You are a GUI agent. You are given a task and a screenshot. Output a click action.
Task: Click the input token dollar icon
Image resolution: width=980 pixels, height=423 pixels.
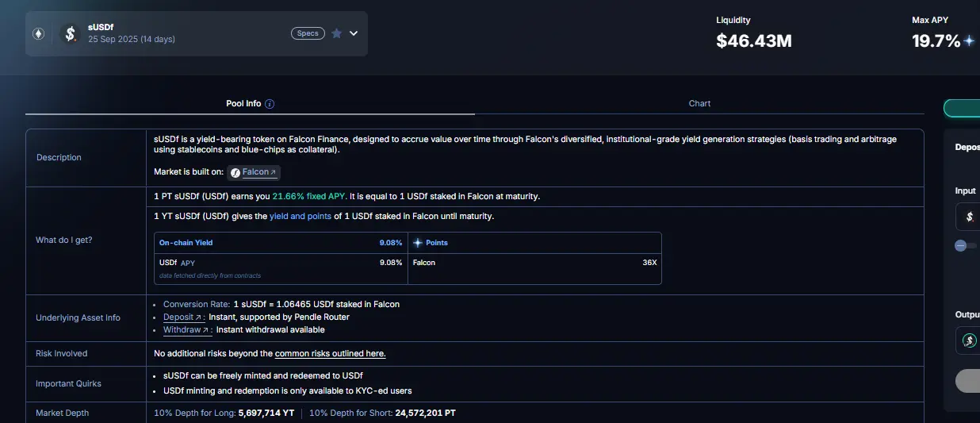pyautogui.click(x=969, y=216)
